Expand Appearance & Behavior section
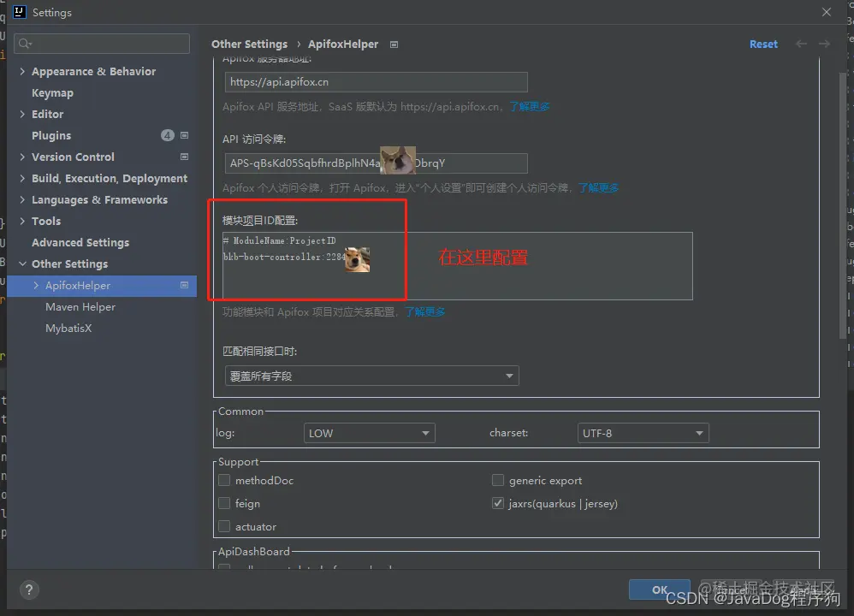This screenshot has height=616, width=854. click(22, 71)
